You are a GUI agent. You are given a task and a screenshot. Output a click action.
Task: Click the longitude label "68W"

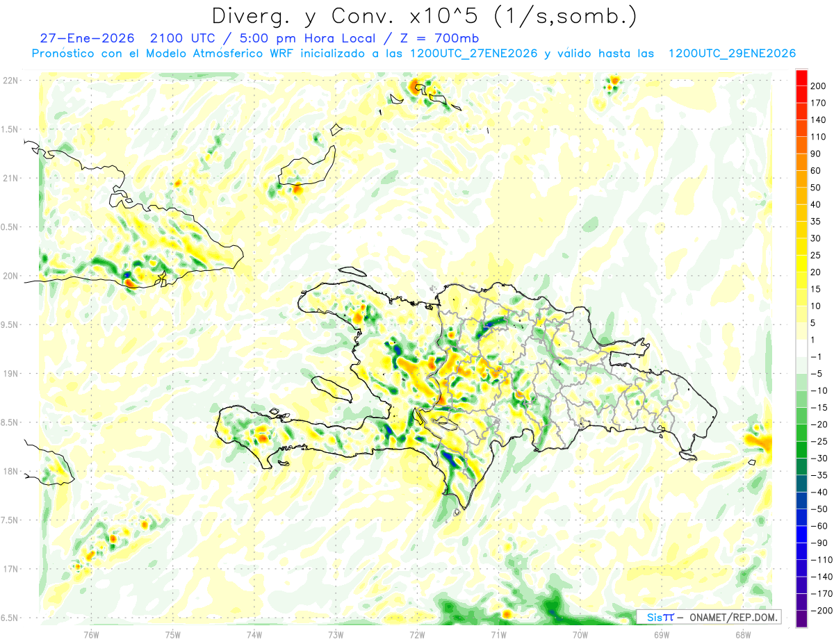[742, 634]
